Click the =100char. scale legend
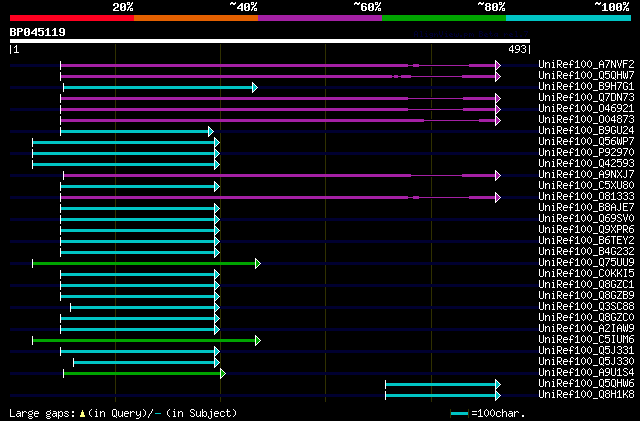This screenshot has width=640, height=421. (x=488, y=413)
